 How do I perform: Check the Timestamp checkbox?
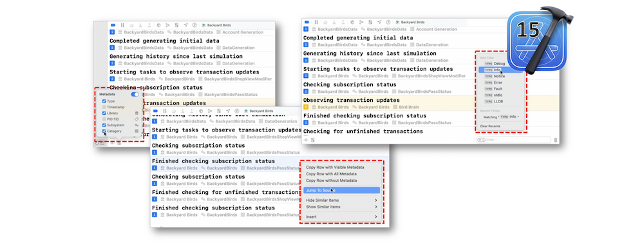coord(104,107)
